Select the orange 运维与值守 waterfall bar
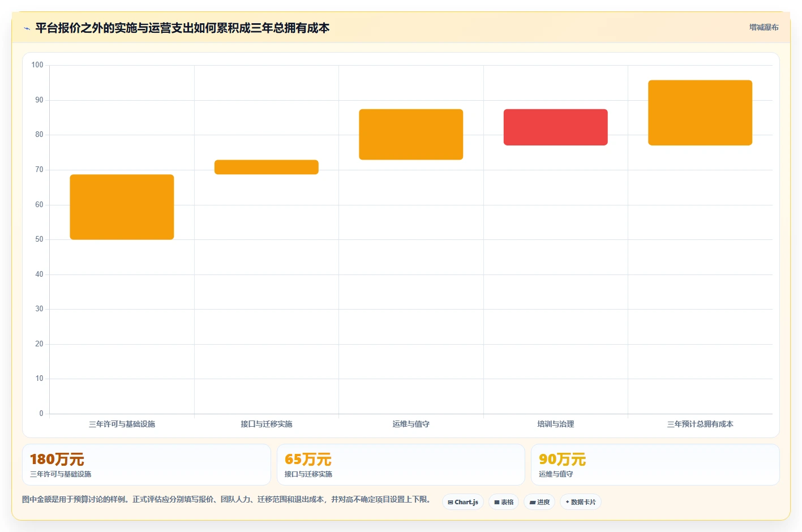 [x=411, y=134]
